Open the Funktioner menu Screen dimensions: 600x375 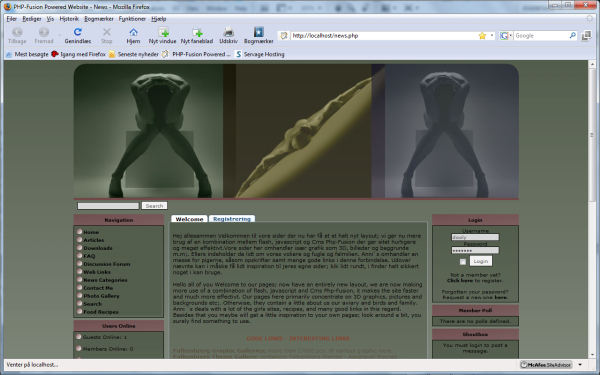point(132,19)
